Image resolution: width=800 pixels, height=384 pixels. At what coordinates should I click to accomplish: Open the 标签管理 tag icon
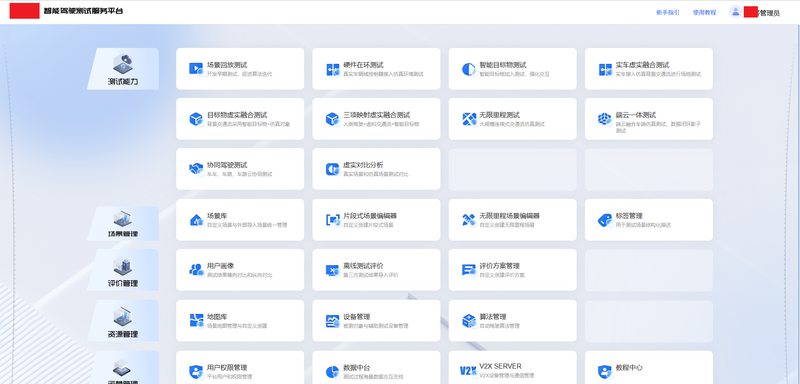(605, 220)
